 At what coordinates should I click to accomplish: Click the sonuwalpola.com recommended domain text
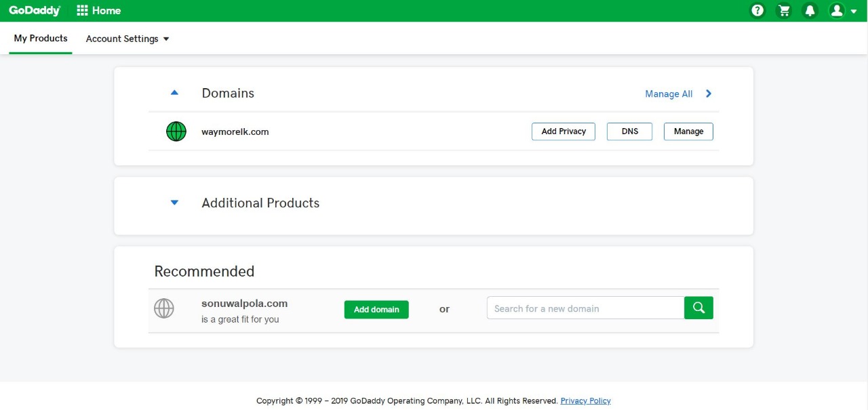245,304
